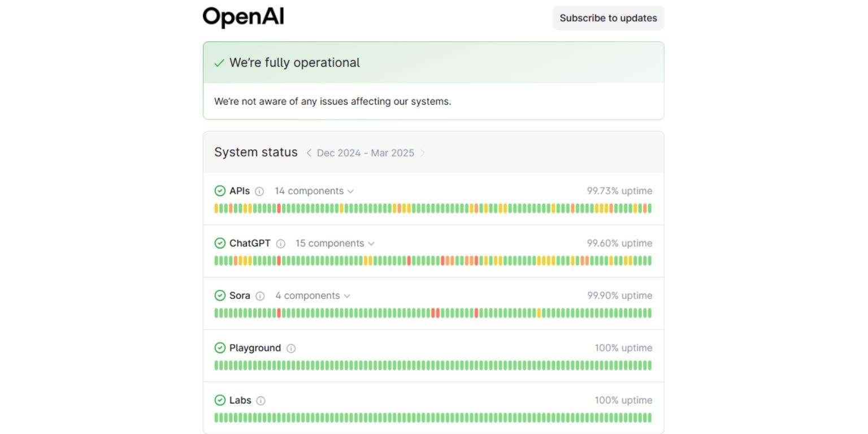Click the Labs component name
Screen dimensions: 868x434
(x=240, y=400)
